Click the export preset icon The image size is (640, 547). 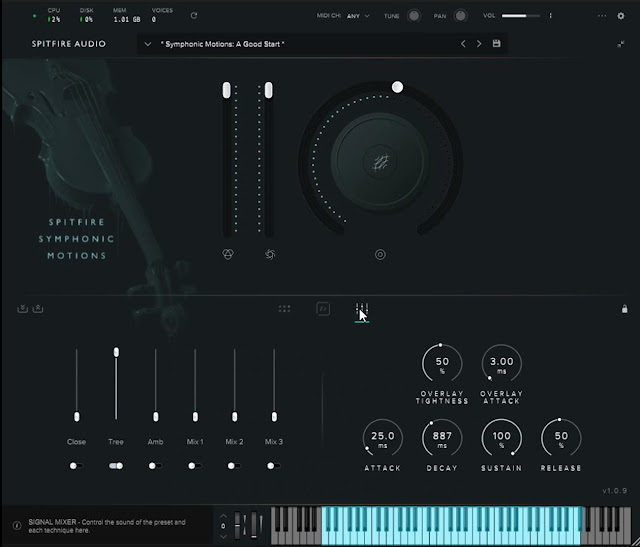[38, 309]
